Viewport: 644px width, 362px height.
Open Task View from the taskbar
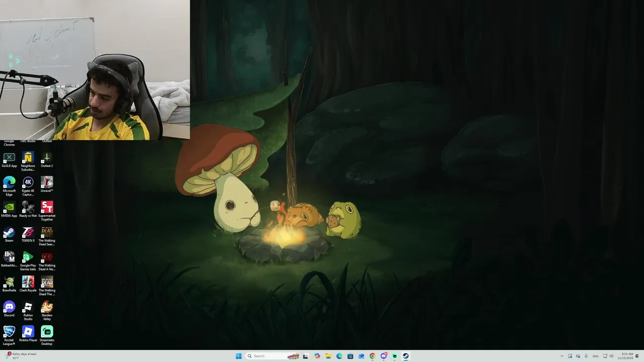point(305,356)
